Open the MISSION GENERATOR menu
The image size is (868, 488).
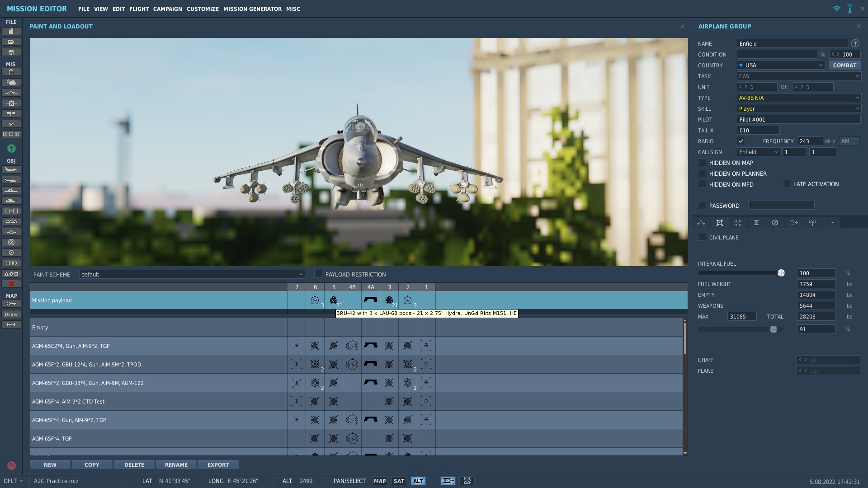pyautogui.click(x=252, y=9)
